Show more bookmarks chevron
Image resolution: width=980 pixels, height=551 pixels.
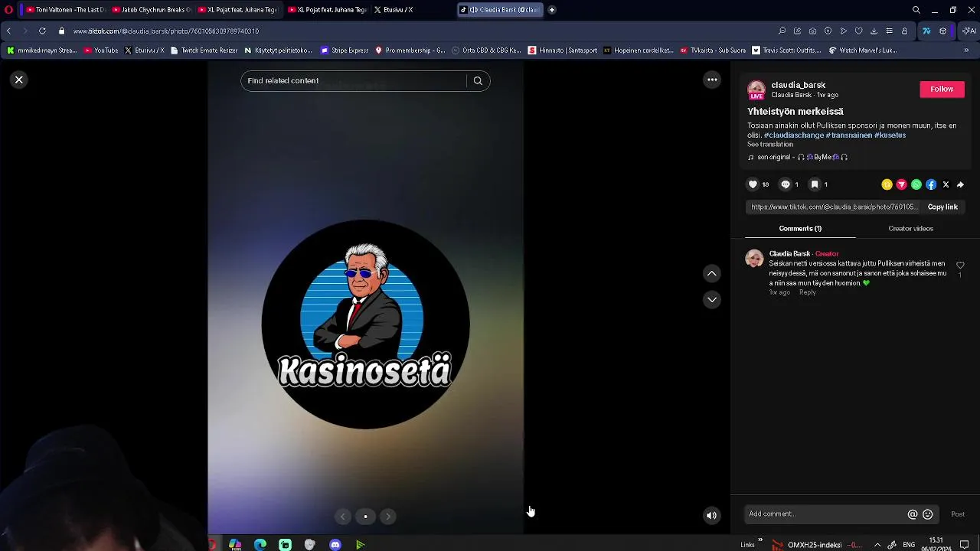pos(966,51)
